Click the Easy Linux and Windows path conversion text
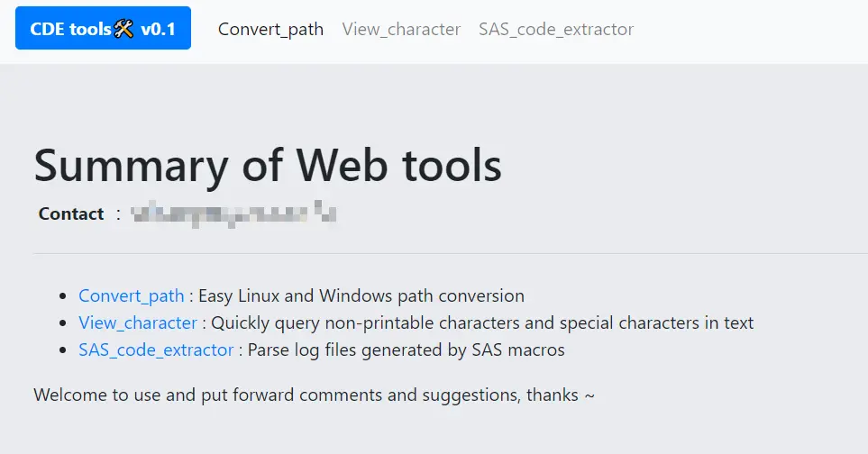Screen dimensions: 868x454 361,295
